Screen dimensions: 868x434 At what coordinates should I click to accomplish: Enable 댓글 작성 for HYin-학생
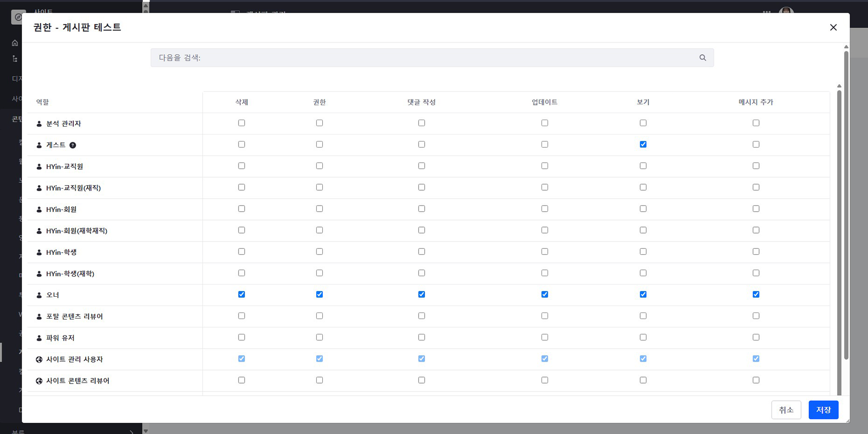[421, 251]
